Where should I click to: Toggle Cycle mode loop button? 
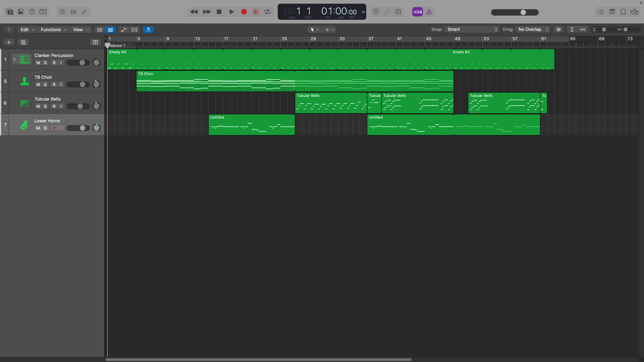267,12
